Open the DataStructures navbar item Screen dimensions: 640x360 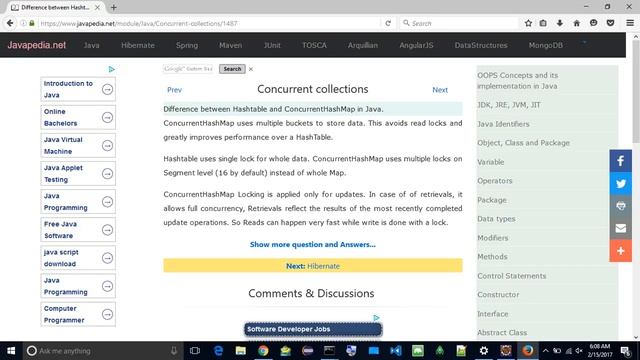pyautogui.click(x=481, y=45)
